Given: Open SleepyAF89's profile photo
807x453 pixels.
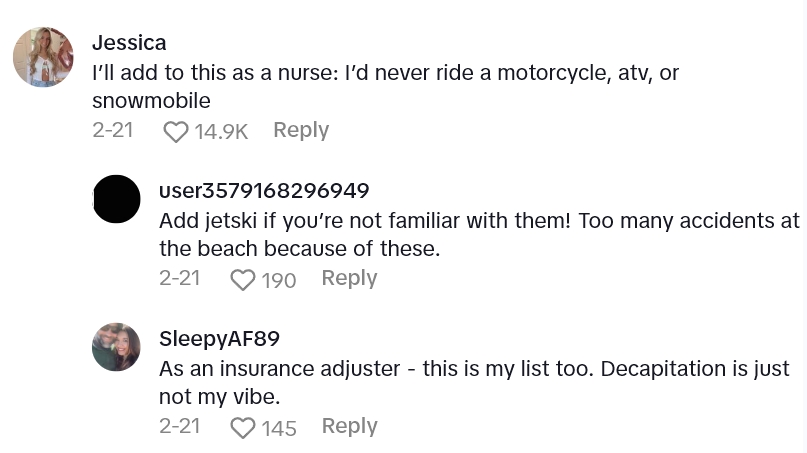Looking at the screenshot, I should 116,347.
